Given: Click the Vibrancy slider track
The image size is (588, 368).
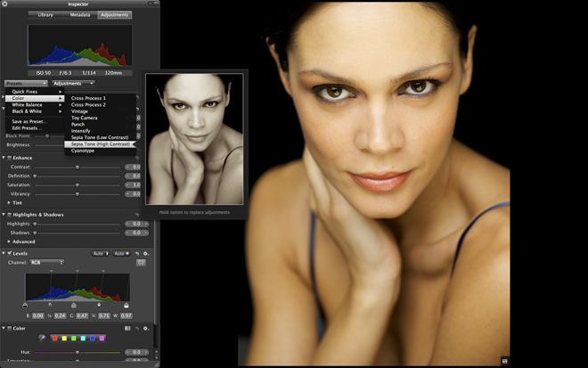Looking at the screenshot, I should click(78, 194).
